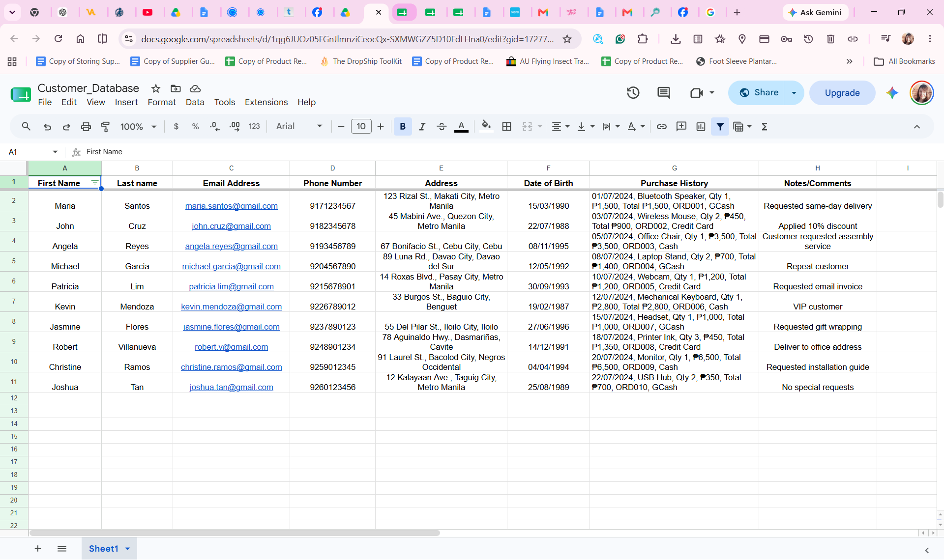Toggle bold formatting

[x=403, y=127]
